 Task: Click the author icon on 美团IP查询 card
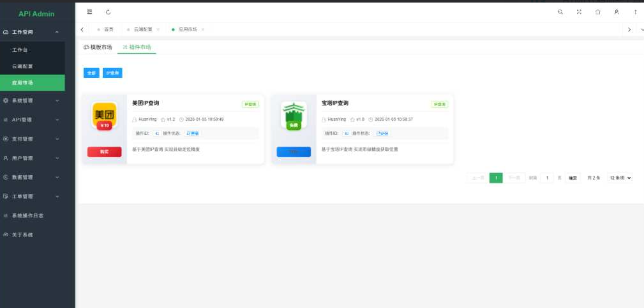point(134,119)
